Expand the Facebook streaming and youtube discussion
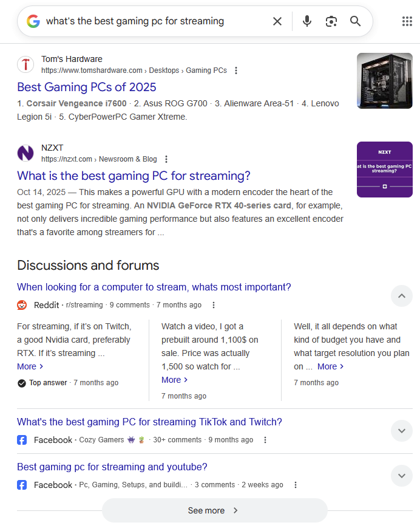The height and width of the screenshot is (528, 420). [401, 475]
